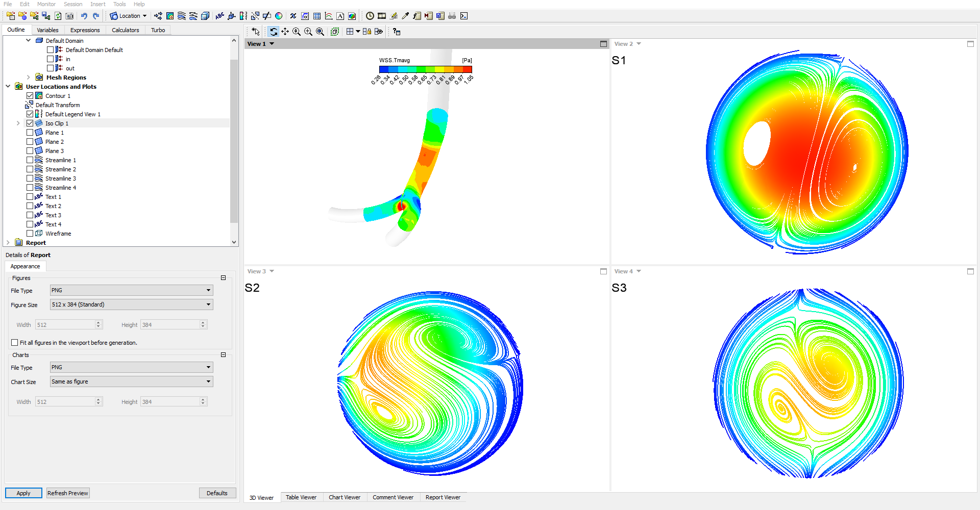This screenshot has height=510, width=980.
Task: Insert a Volume Rendering object
Action: coord(205,16)
